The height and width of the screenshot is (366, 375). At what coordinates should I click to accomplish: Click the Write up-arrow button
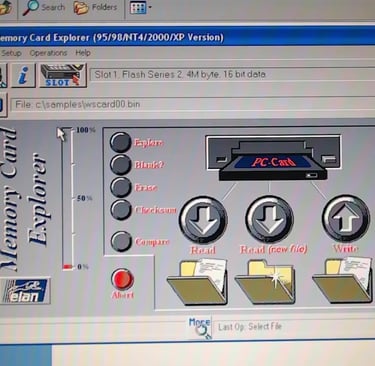(x=346, y=219)
